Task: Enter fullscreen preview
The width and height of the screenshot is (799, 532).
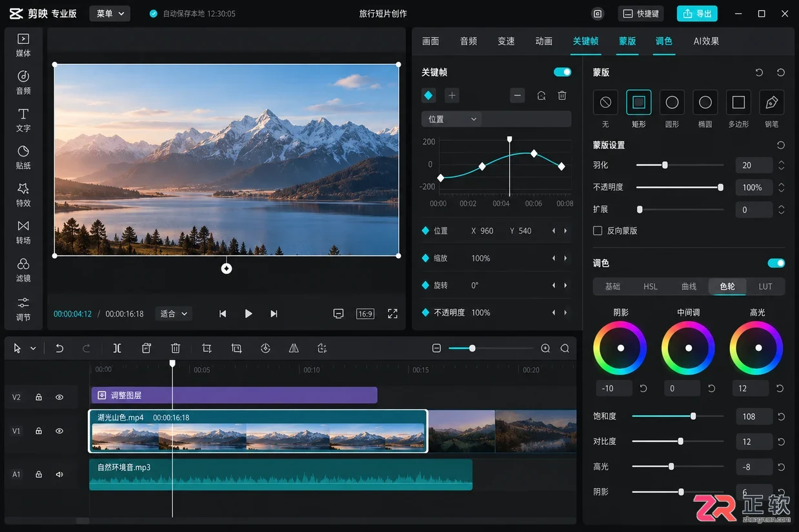Action: tap(392, 313)
